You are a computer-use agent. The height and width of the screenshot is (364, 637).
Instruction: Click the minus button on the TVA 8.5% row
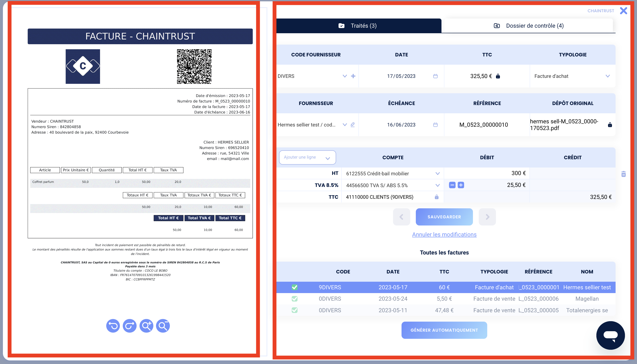452,185
